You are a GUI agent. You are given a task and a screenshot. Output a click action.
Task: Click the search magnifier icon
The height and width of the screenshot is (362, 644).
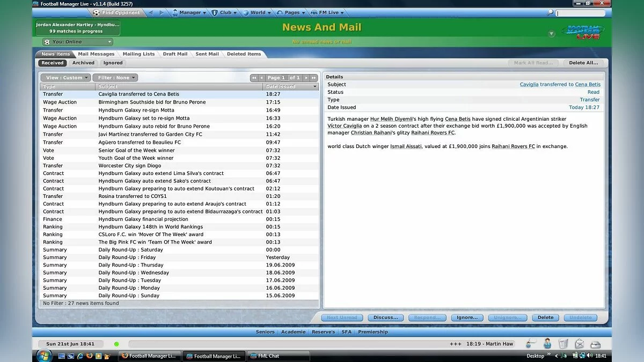click(551, 13)
